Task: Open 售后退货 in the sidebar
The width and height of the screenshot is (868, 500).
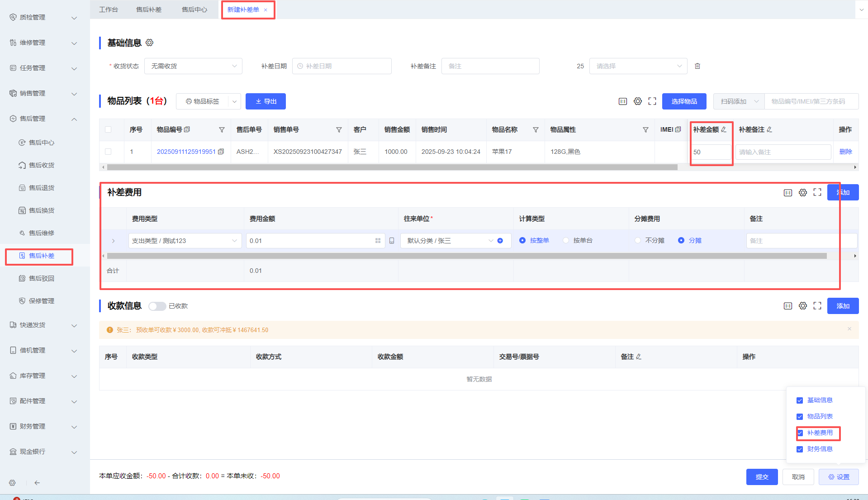Action: coord(41,188)
